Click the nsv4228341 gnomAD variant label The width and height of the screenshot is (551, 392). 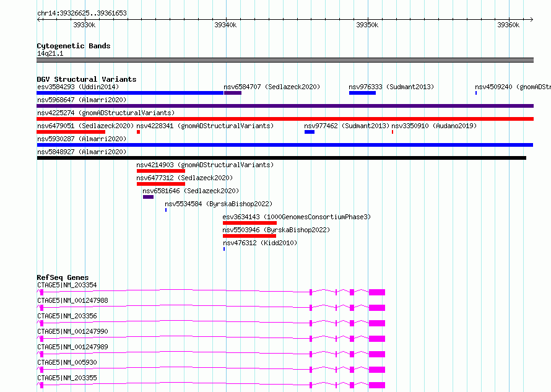pyautogui.click(x=205, y=126)
